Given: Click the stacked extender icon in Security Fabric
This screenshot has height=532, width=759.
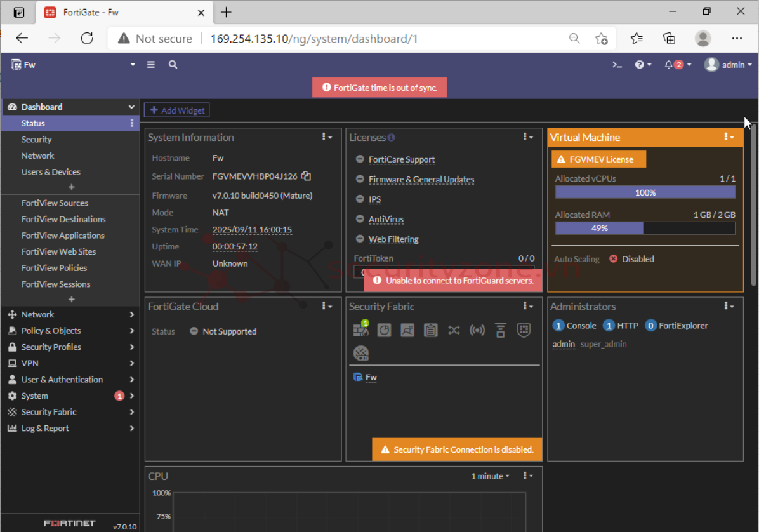Looking at the screenshot, I should pyautogui.click(x=501, y=331).
